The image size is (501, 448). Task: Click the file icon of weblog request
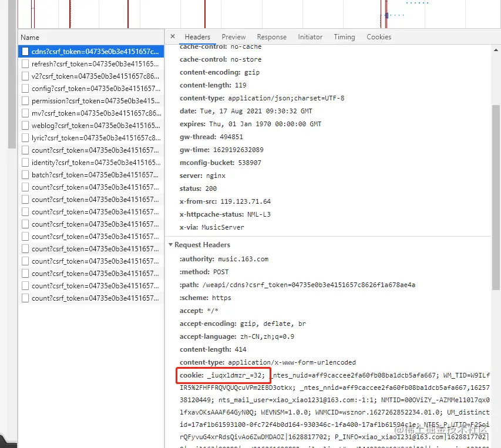(x=25, y=126)
